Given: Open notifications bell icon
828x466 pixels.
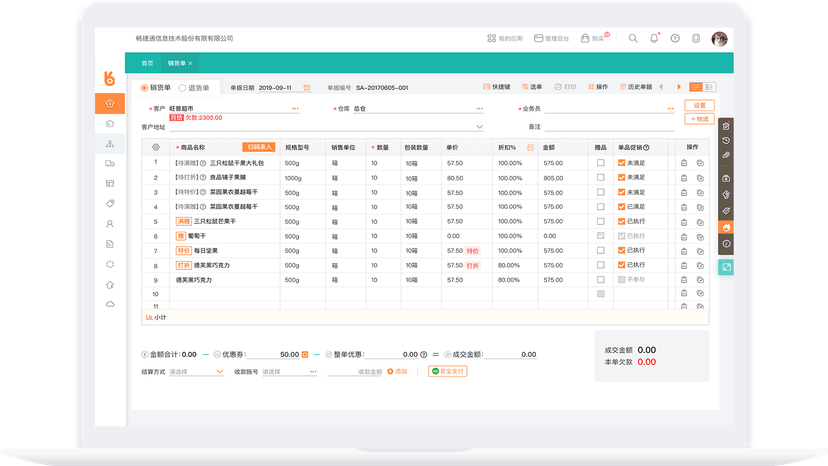Looking at the screenshot, I should [654, 38].
